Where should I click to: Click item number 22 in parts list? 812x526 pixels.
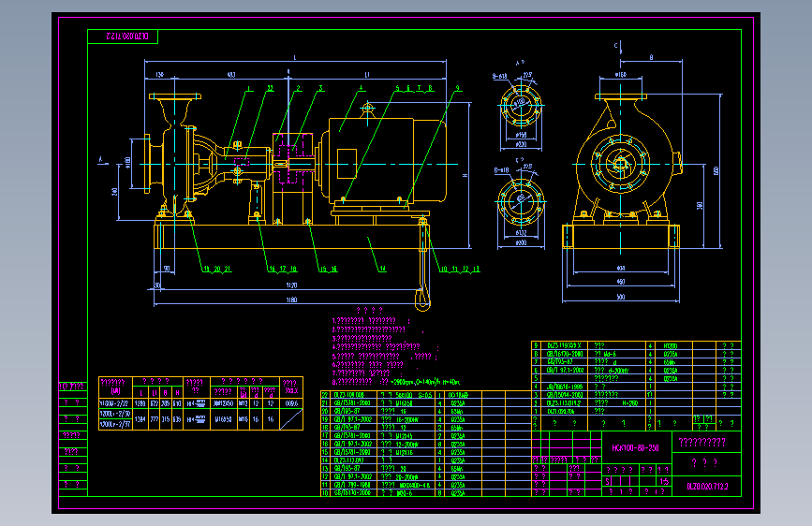click(x=325, y=395)
